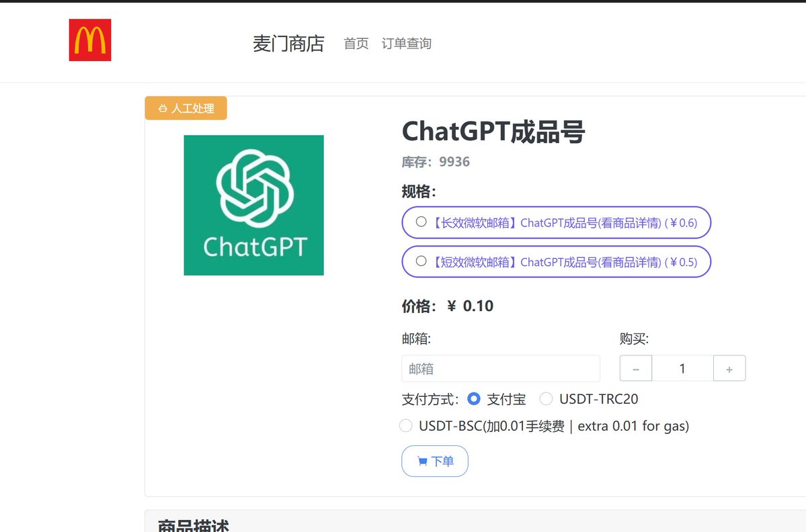Open the 首页 navigation link
Viewport: 806px width, 532px height.
pyautogui.click(x=356, y=44)
